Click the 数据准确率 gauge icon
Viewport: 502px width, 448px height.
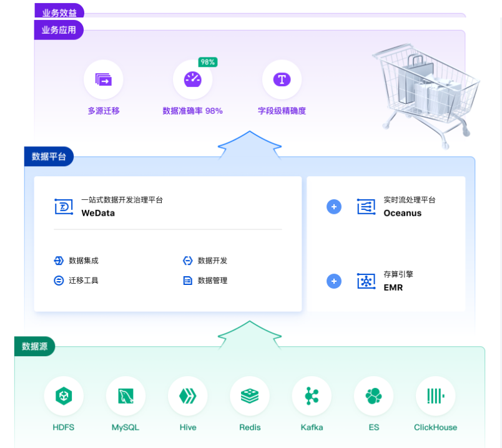(192, 79)
